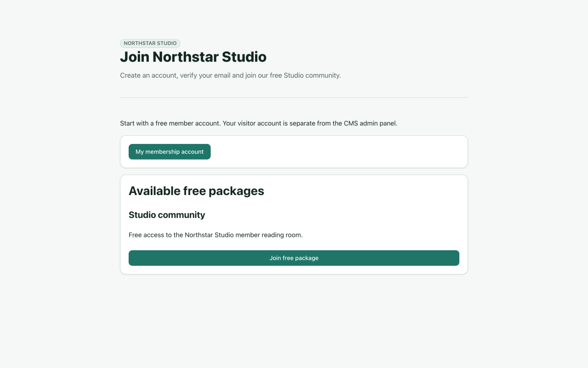The height and width of the screenshot is (368, 588).
Task: Open My membership account
Action: [x=170, y=152]
